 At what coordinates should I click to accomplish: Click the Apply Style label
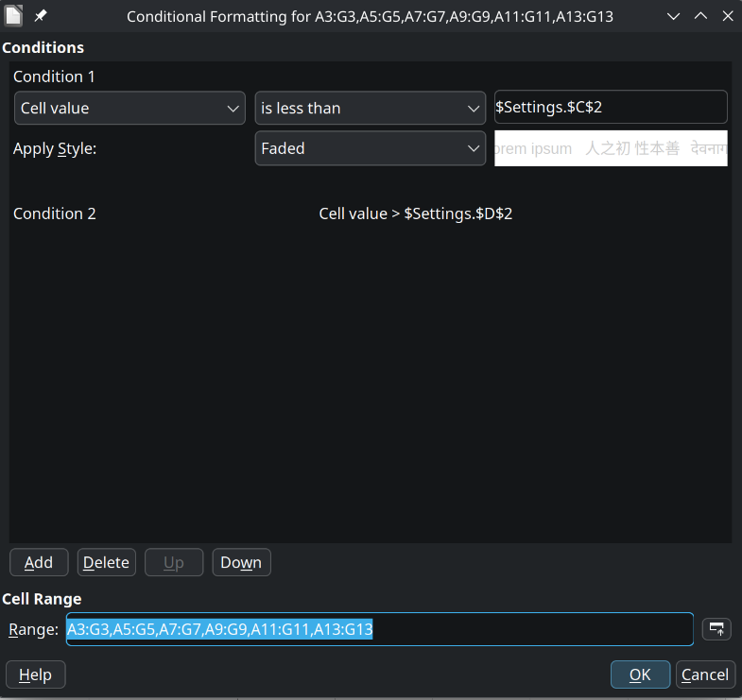pyautogui.click(x=55, y=149)
